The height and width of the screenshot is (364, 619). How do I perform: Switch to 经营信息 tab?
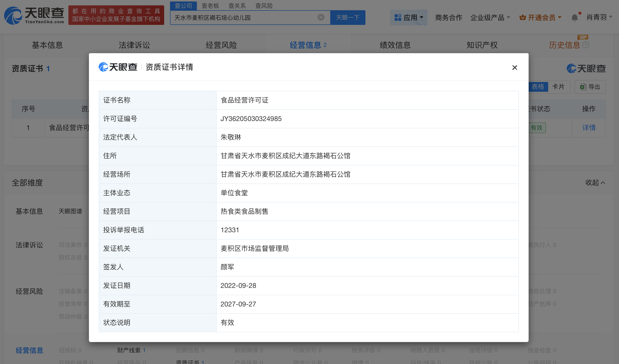(x=308, y=45)
